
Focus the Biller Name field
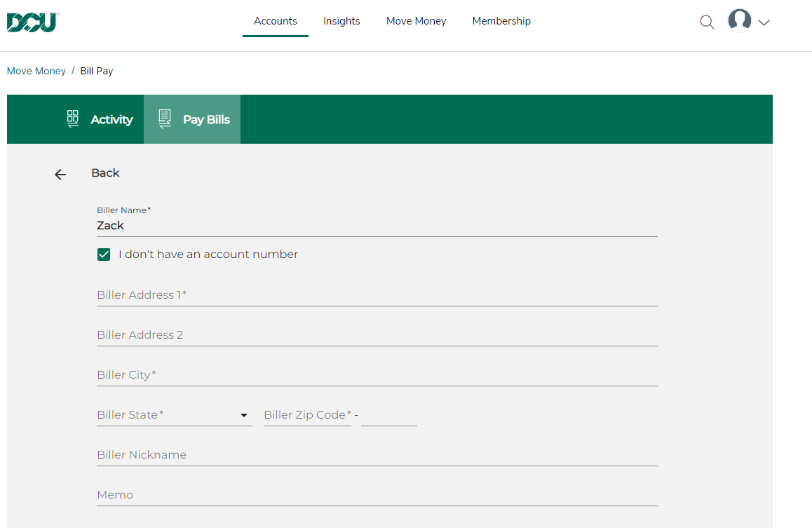pyautogui.click(x=377, y=226)
